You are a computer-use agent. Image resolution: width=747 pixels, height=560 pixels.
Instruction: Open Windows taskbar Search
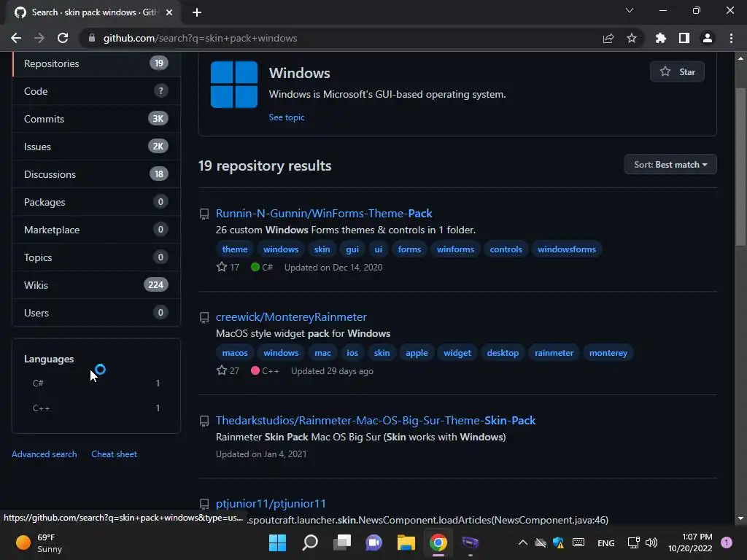point(309,542)
